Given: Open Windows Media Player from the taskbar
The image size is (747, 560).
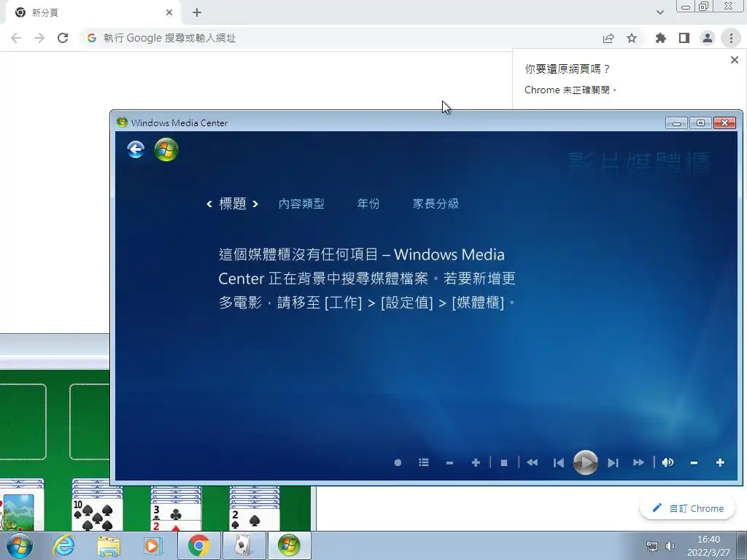Looking at the screenshot, I should [x=153, y=545].
